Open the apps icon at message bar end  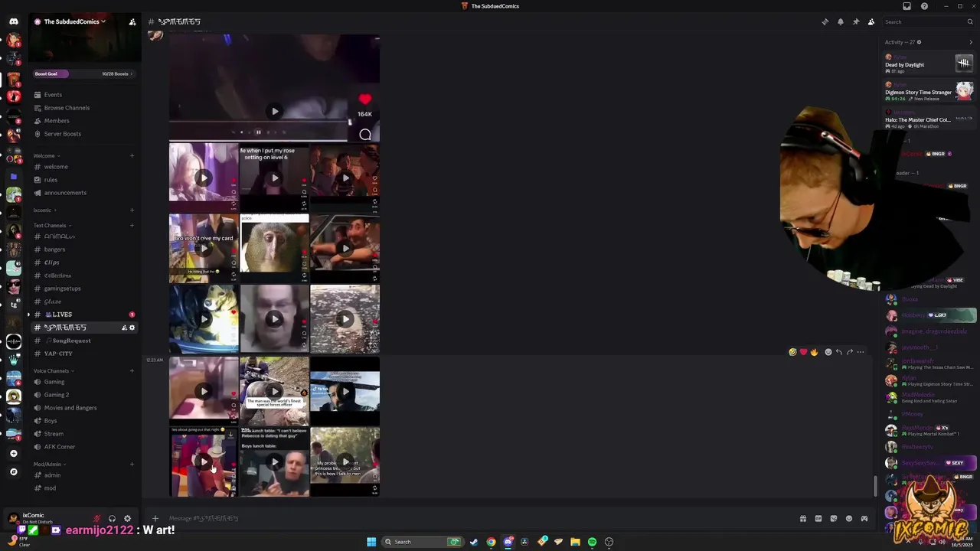(864, 518)
